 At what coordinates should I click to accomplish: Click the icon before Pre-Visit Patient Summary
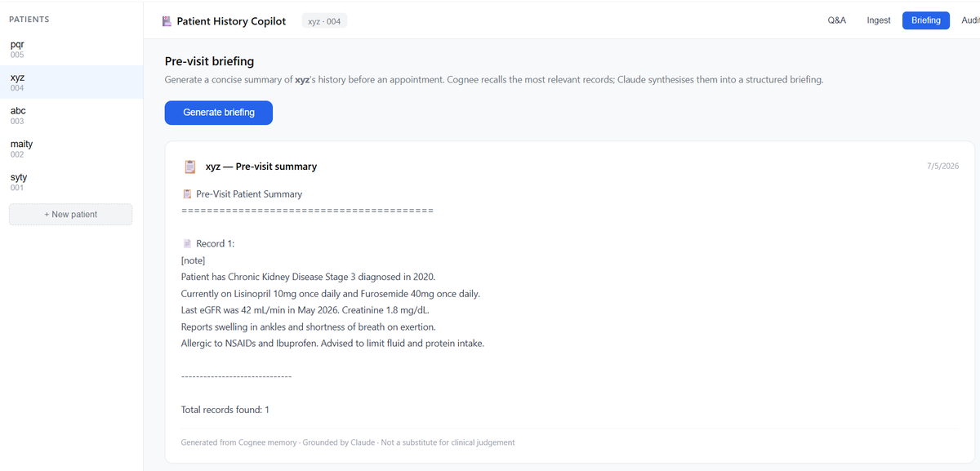tap(187, 194)
